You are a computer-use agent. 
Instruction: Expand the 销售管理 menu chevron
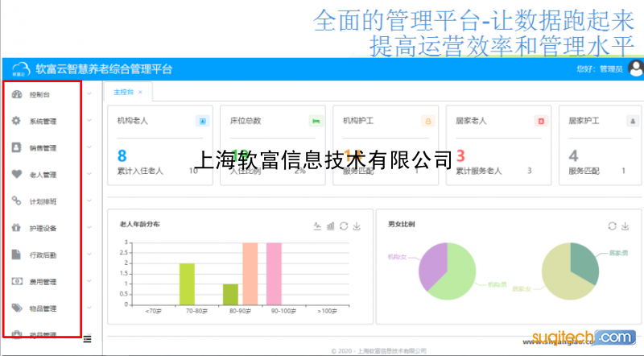tap(89, 147)
